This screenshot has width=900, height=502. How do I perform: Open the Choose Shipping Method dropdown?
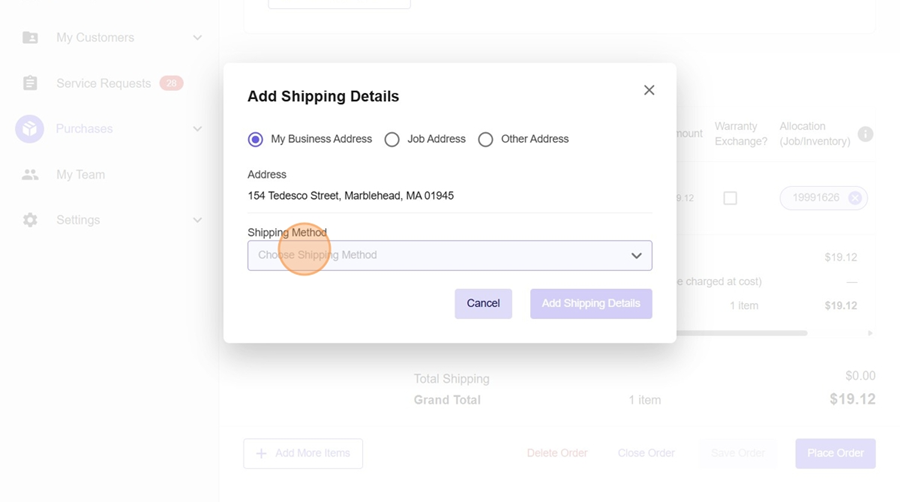[x=450, y=255]
